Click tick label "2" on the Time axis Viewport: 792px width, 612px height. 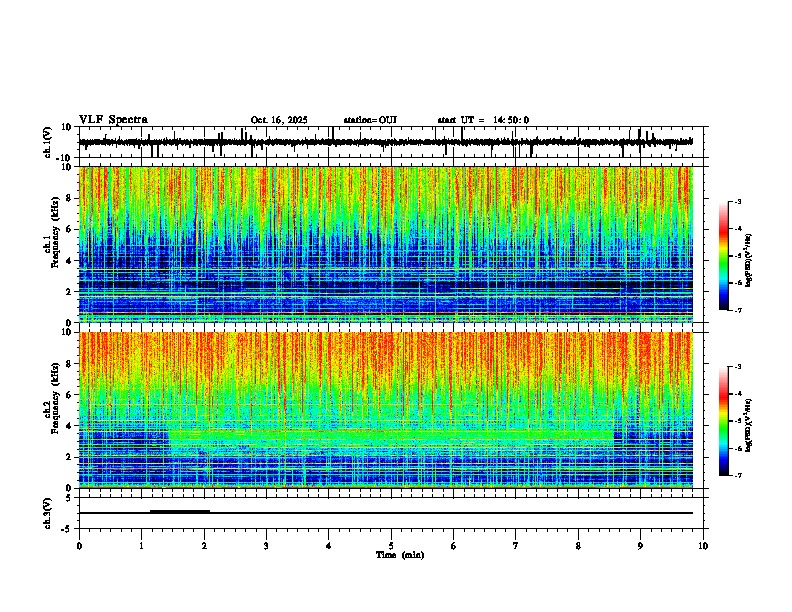tap(204, 546)
